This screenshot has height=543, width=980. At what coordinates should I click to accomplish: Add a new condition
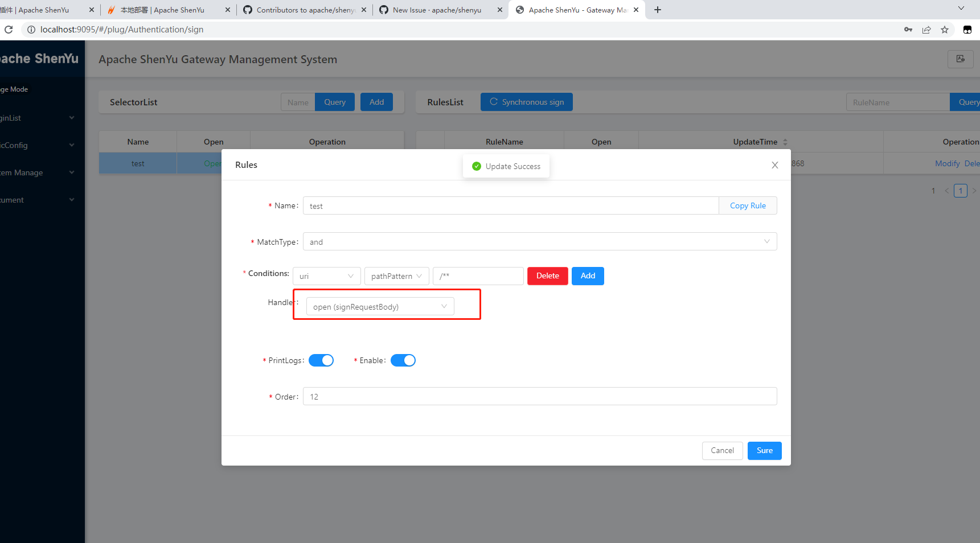click(x=588, y=276)
